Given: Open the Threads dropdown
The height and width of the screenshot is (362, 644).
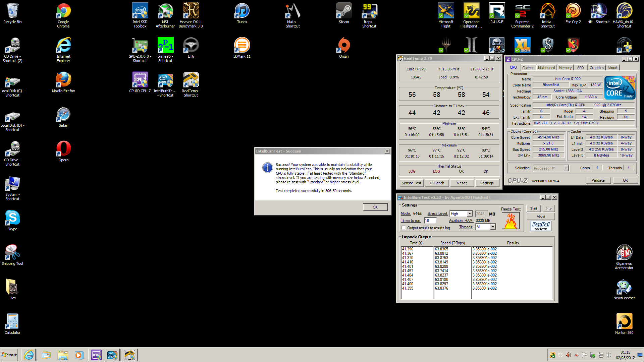Looking at the screenshot, I should click(493, 227).
